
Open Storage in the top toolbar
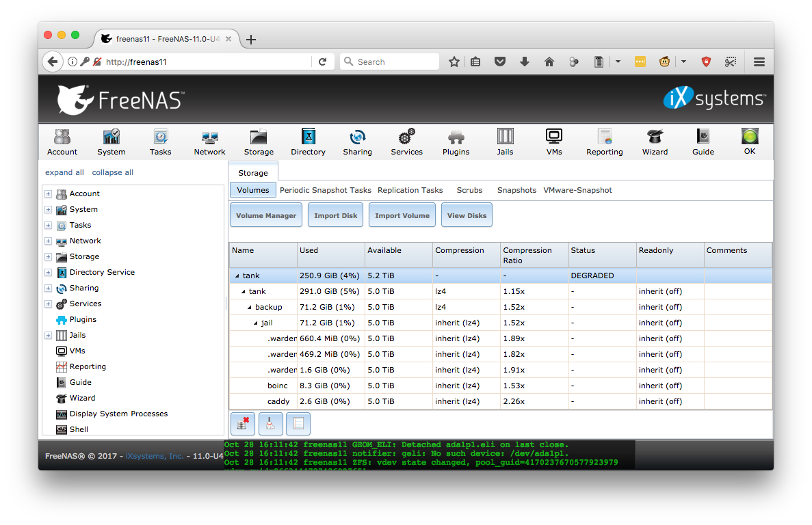point(259,142)
